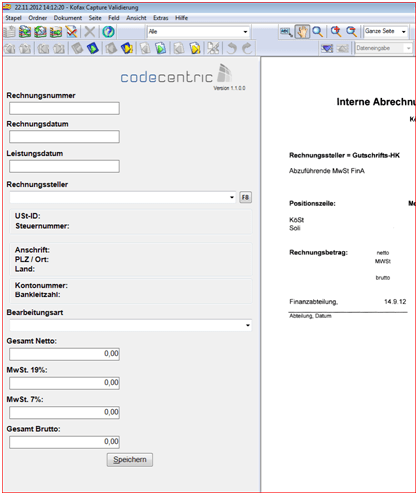Click the F8 lookup button
Screen dimensions: 418x495
click(245, 197)
